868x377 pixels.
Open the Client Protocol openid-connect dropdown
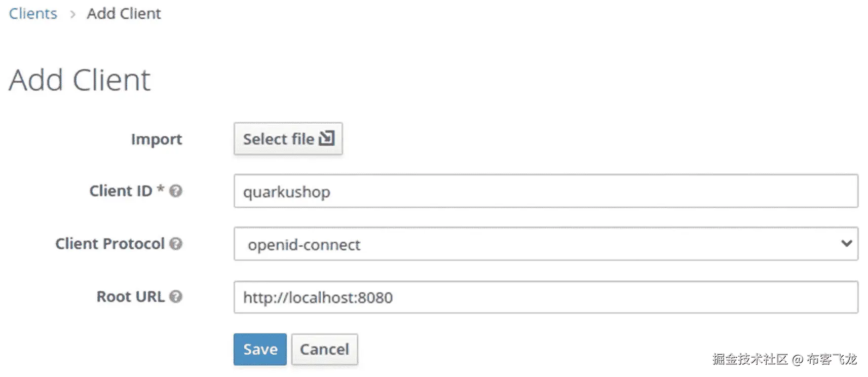545,244
